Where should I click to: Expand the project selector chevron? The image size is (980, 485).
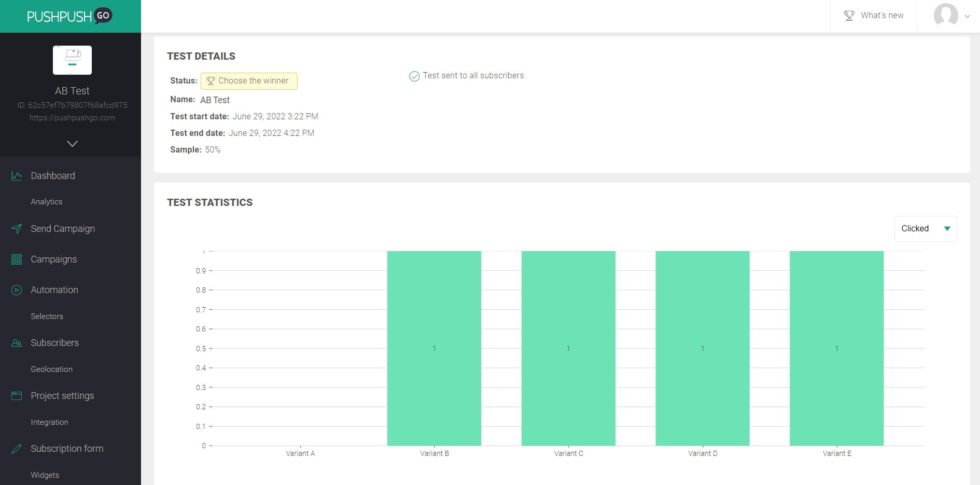(x=72, y=144)
